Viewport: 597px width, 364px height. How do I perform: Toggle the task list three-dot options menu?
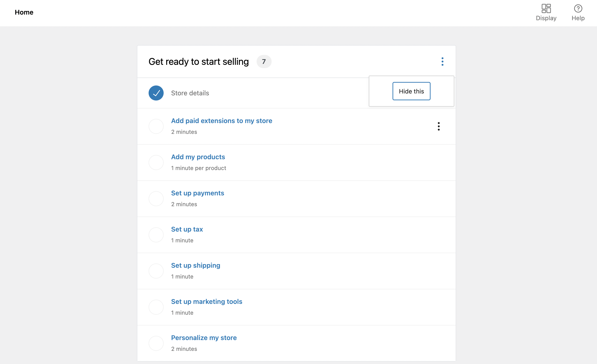coord(442,62)
